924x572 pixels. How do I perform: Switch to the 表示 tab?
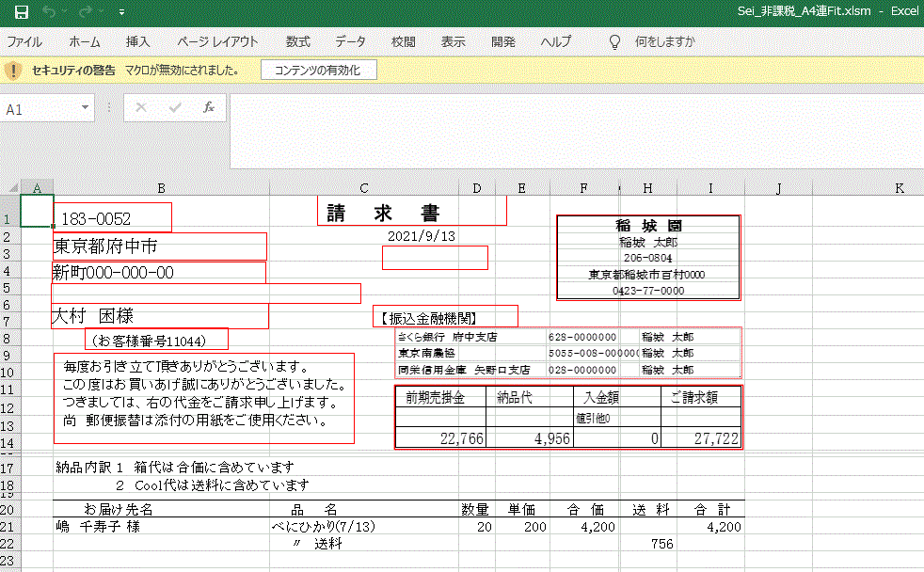click(x=454, y=41)
